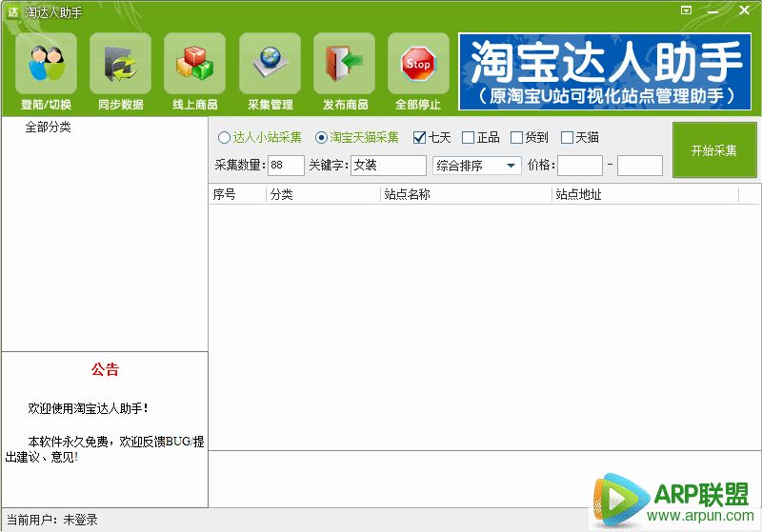Tick the 货到 checkbox
This screenshot has width=762, height=532.
517,138
